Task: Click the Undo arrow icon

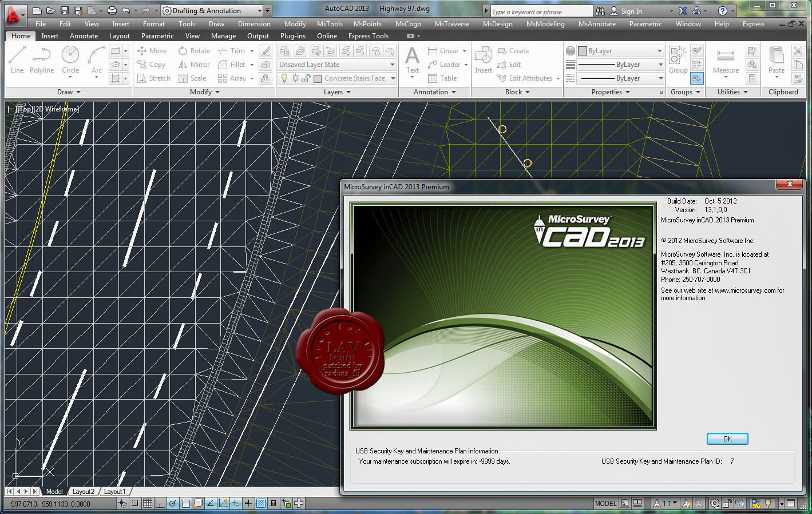Action: (x=126, y=11)
